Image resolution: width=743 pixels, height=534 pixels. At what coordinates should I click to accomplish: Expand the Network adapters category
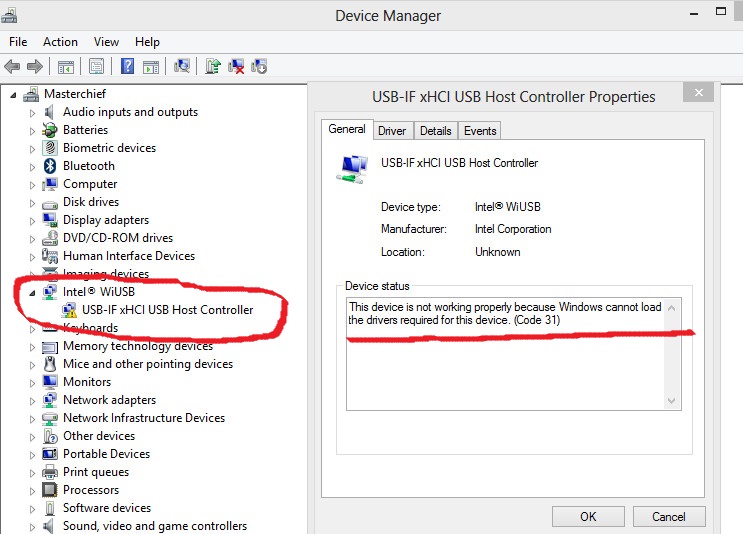click(x=32, y=401)
